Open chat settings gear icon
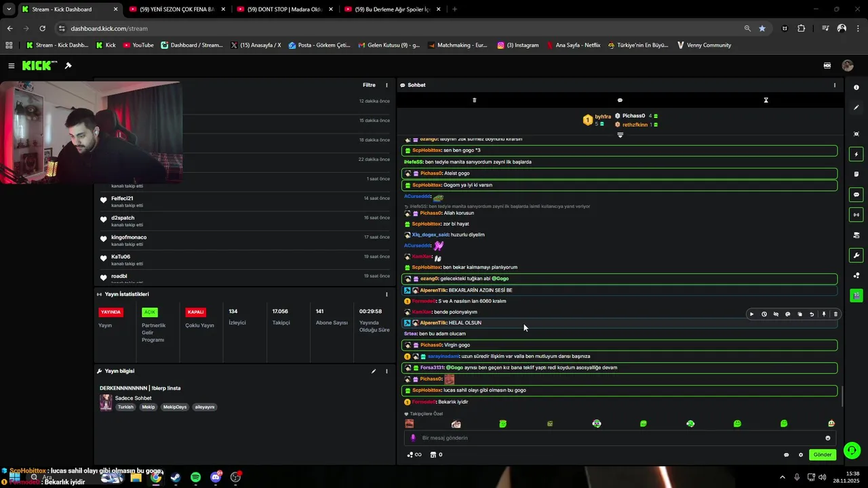 (801, 455)
